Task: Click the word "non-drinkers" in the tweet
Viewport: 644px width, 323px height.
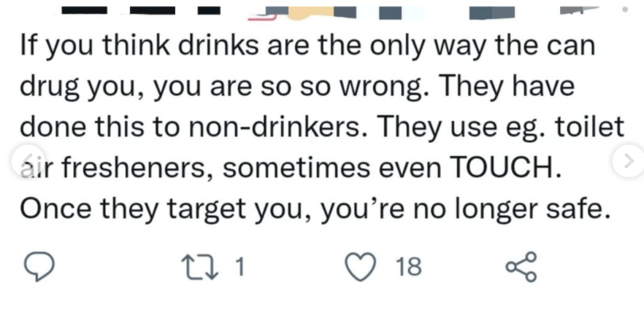Action: (285, 128)
